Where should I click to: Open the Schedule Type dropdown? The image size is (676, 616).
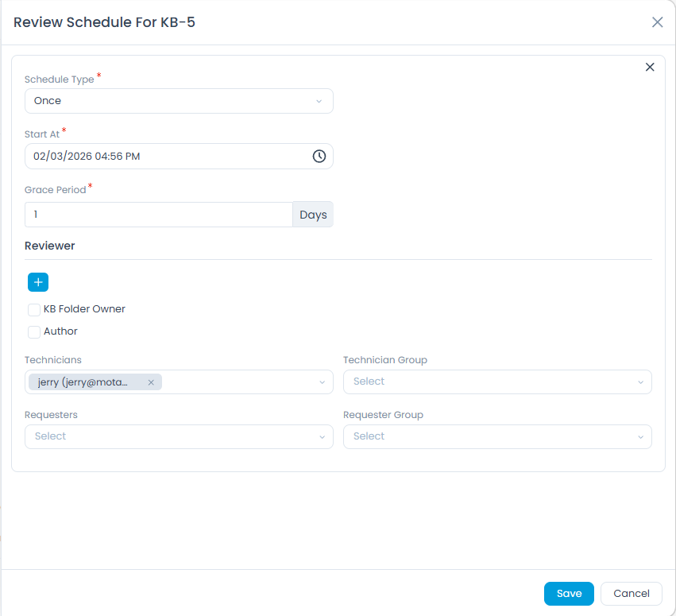click(x=179, y=101)
